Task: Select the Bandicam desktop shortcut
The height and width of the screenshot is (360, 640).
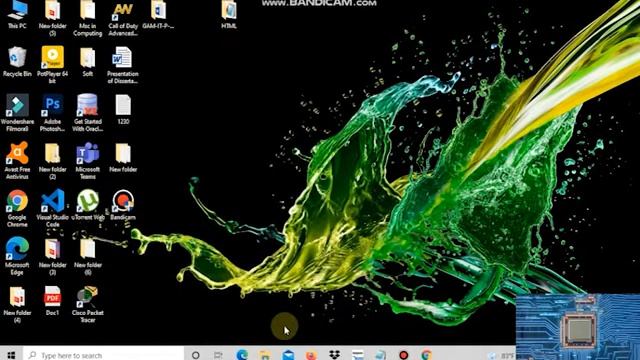Action: (123, 205)
